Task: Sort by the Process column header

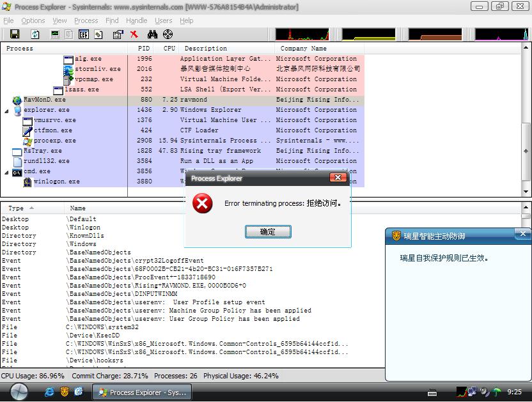Action: (x=64, y=49)
